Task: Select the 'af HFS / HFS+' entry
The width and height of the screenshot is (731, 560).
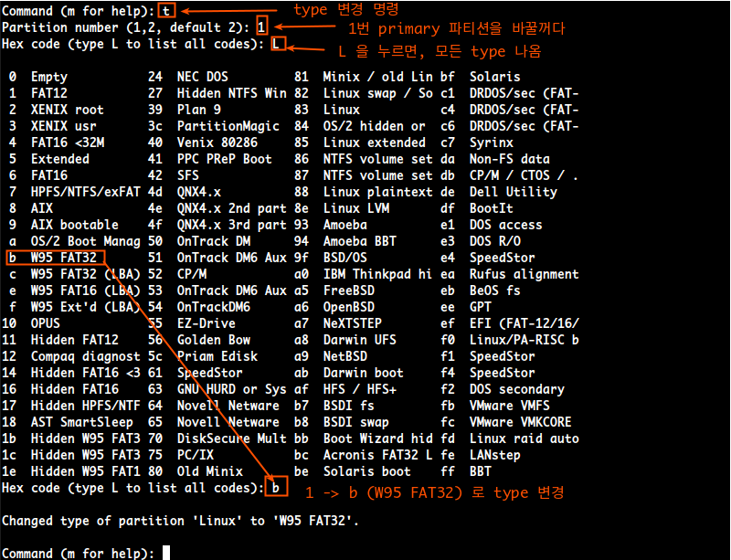Action: tap(345, 389)
